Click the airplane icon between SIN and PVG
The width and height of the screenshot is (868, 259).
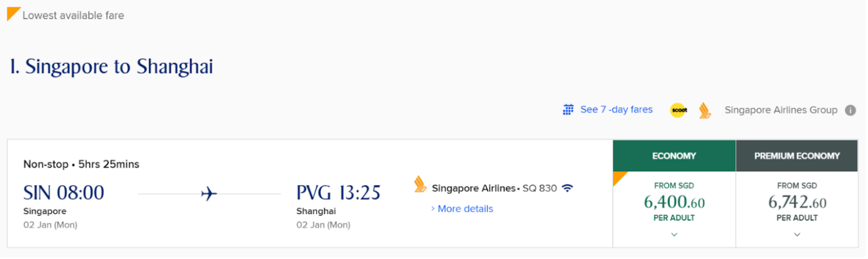tap(209, 194)
